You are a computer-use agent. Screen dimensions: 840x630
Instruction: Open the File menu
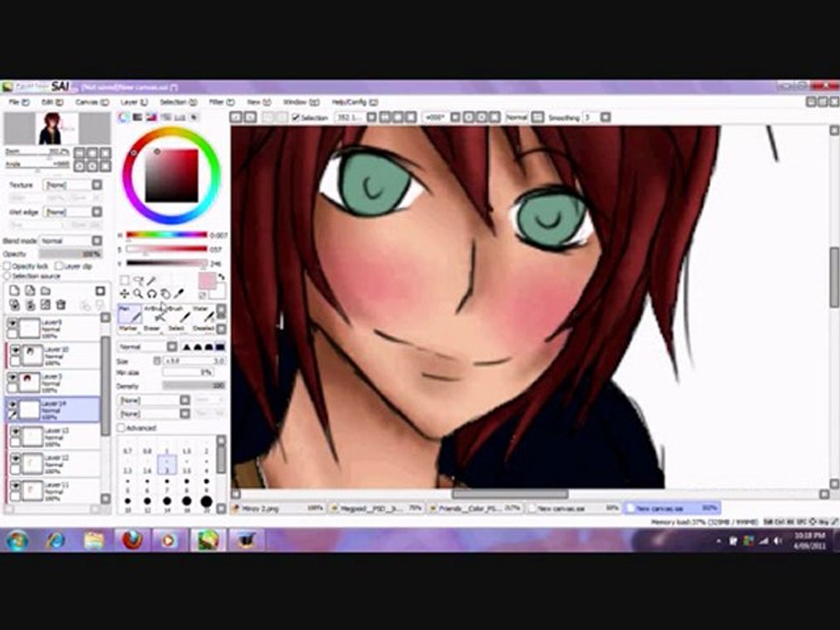tap(18, 101)
